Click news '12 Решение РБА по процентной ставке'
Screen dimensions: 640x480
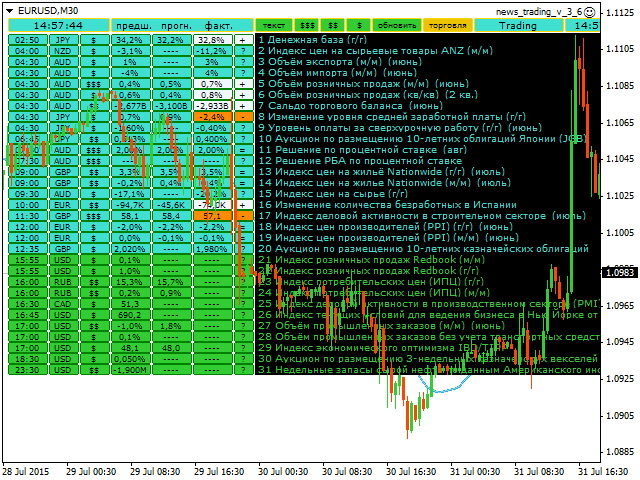tap(360, 161)
